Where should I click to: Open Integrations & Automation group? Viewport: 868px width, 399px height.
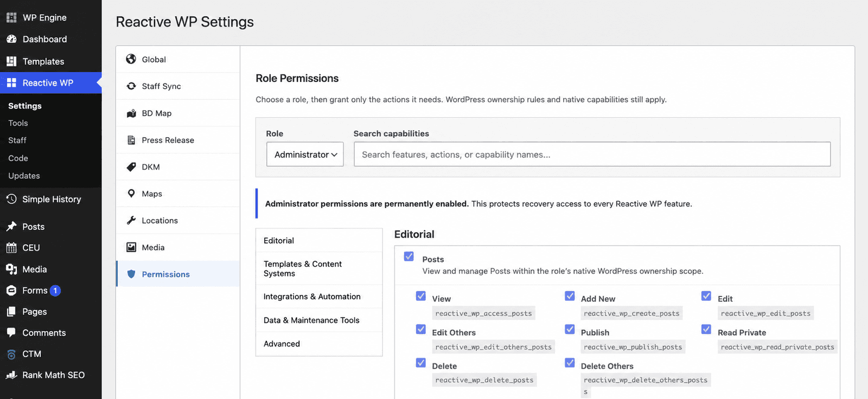pos(319,297)
